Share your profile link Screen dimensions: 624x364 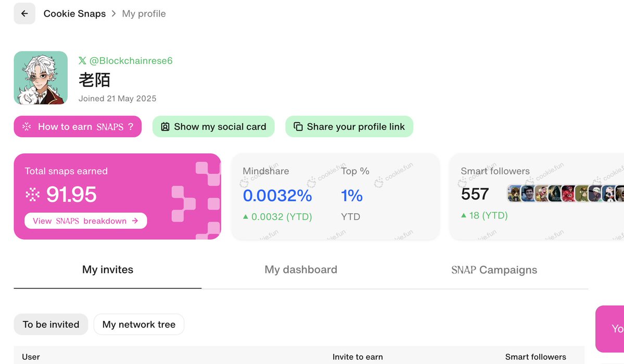click(349, 126)
